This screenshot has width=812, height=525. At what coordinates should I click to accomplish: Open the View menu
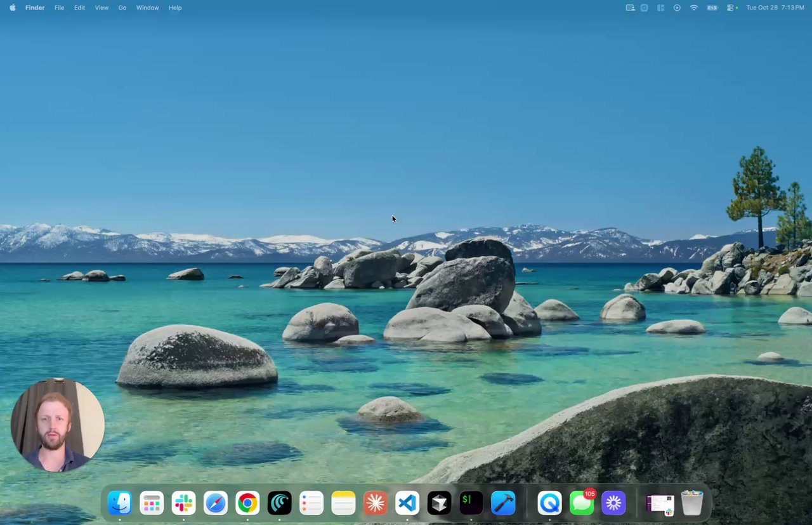pos(101,8)
